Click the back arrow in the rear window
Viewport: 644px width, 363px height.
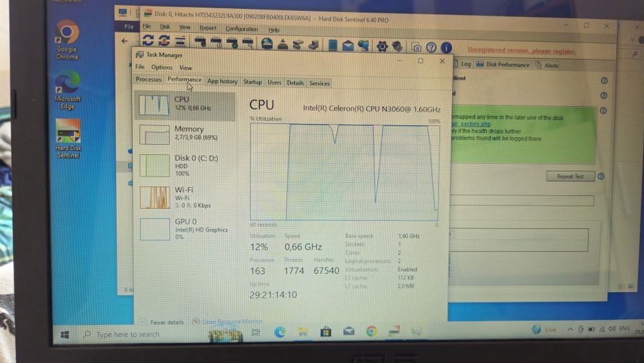[125, 41]
